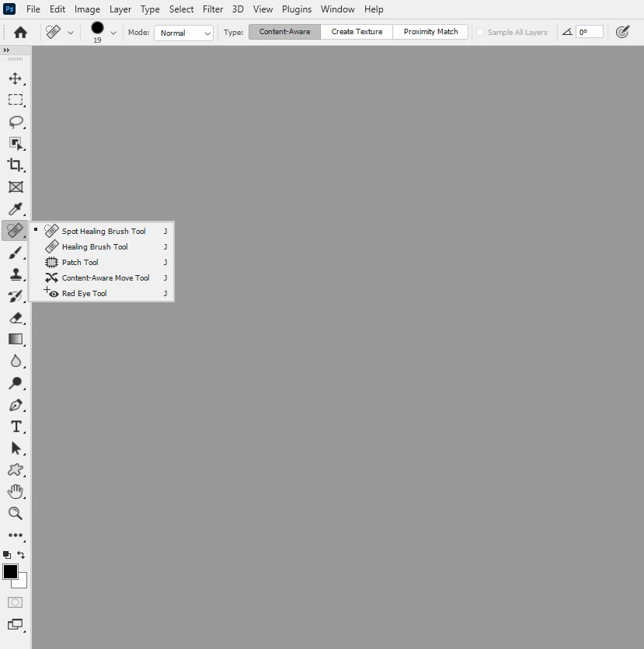This screenshot has width=644, height=649.
Task: Select the Horizontal Type tool
Action: [16, 427]
